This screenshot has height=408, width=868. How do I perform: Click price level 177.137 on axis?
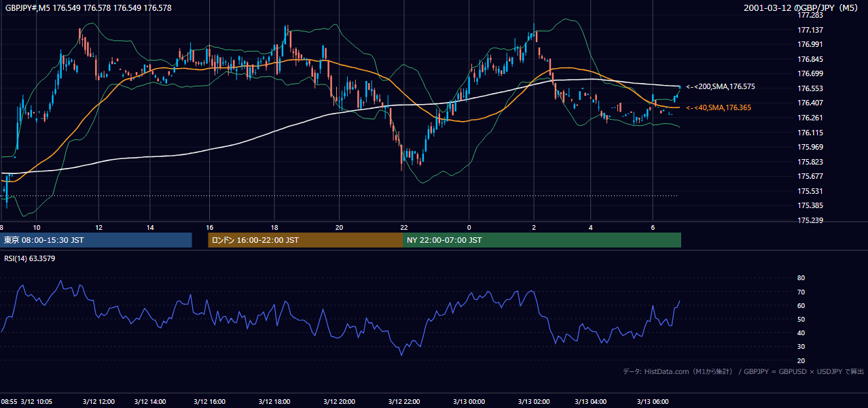pyautogui.click(x=810, y=30)
